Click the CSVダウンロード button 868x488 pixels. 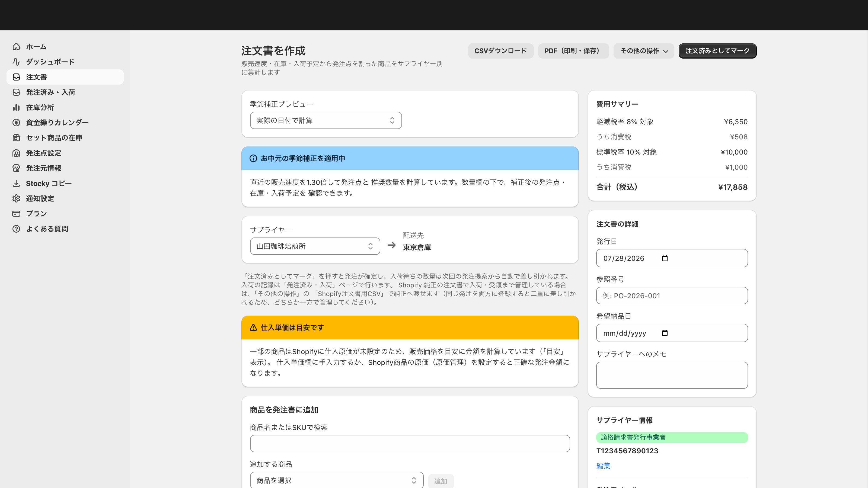pos(501,51)
